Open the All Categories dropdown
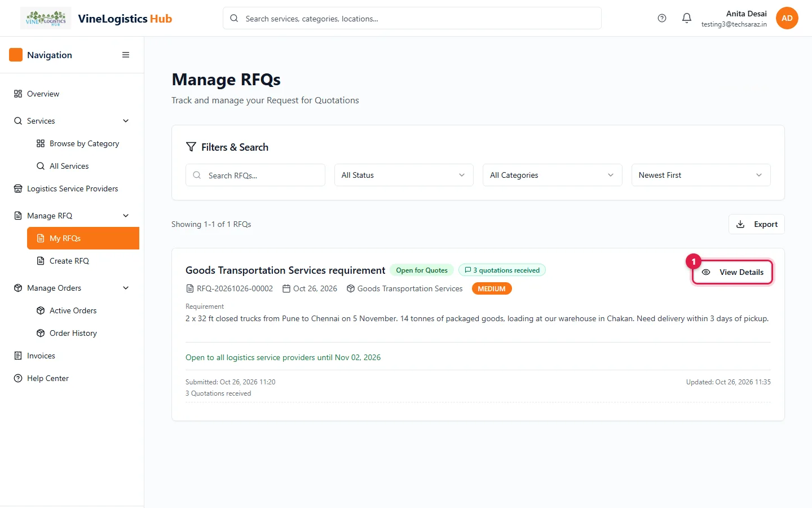Screen dimensions: 812x508 552,175
